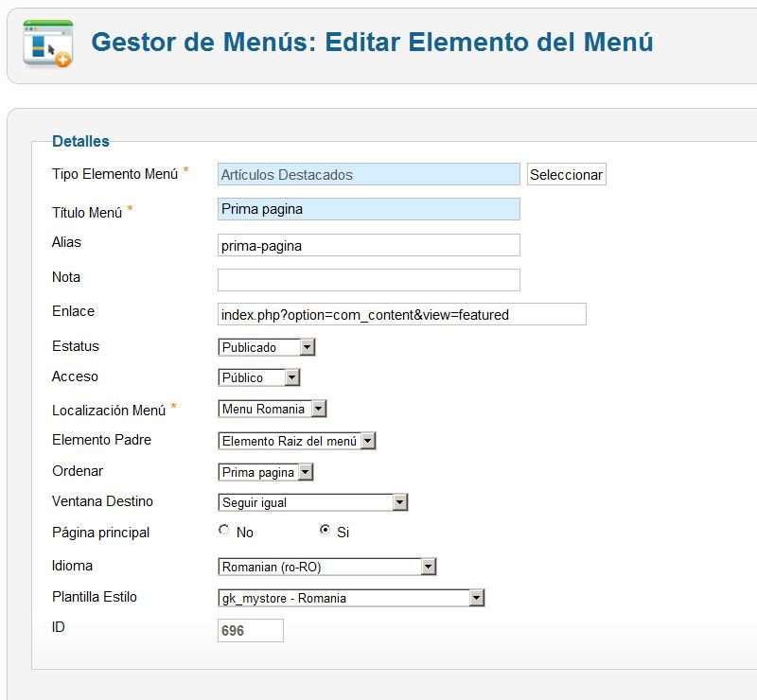Click the Alias input field
The image size is (757, 700).
[x=369, y=245]
